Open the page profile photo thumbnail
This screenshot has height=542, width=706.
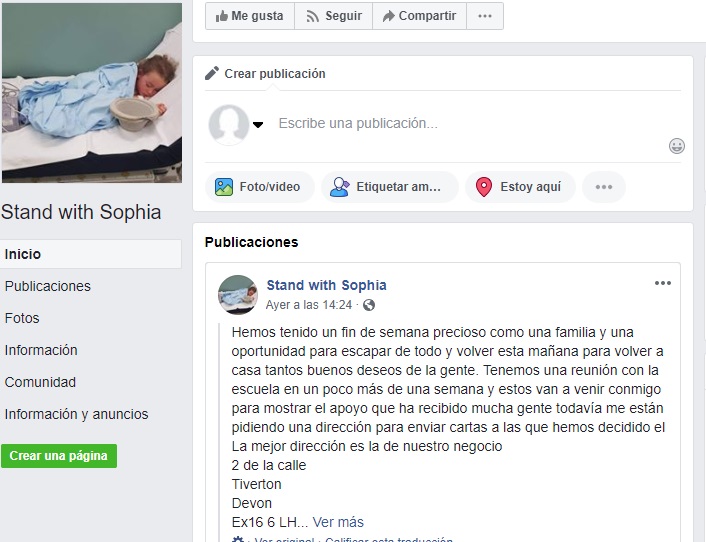pos(92,93)
